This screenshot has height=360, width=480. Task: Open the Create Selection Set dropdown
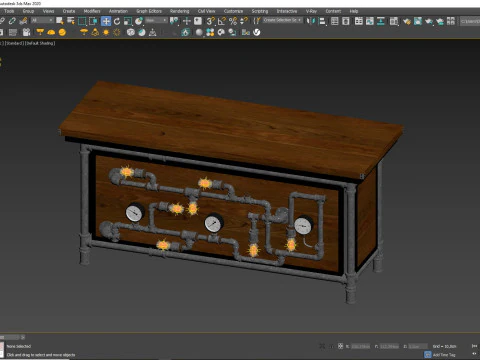pyautogui.click(x=283, y=20)
